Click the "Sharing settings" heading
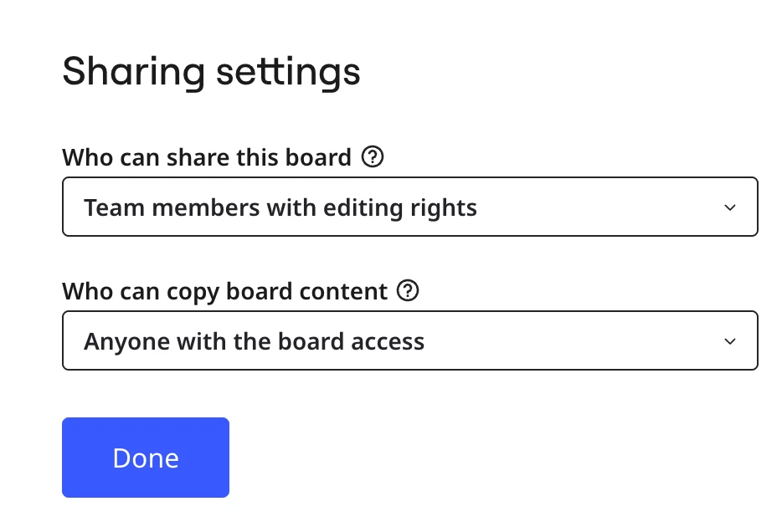Viewport: 782px width, 532px height. pyautogui.click(x=211, y=72)
